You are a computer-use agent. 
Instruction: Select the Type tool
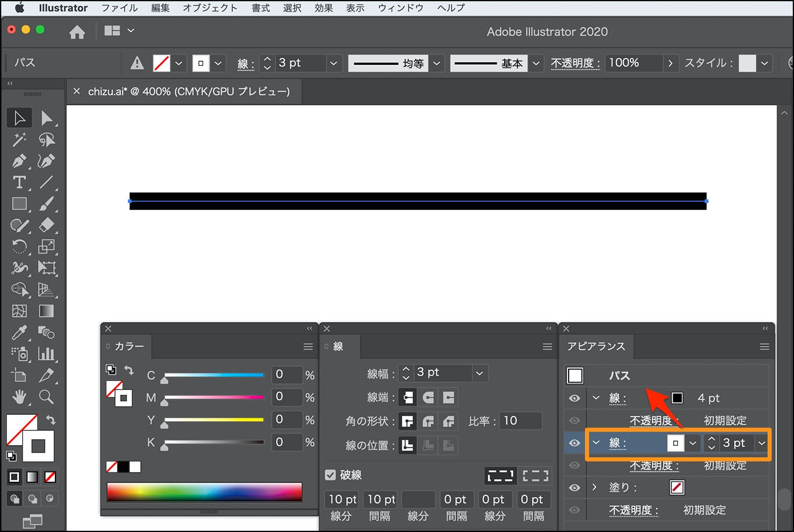point(19,182)
